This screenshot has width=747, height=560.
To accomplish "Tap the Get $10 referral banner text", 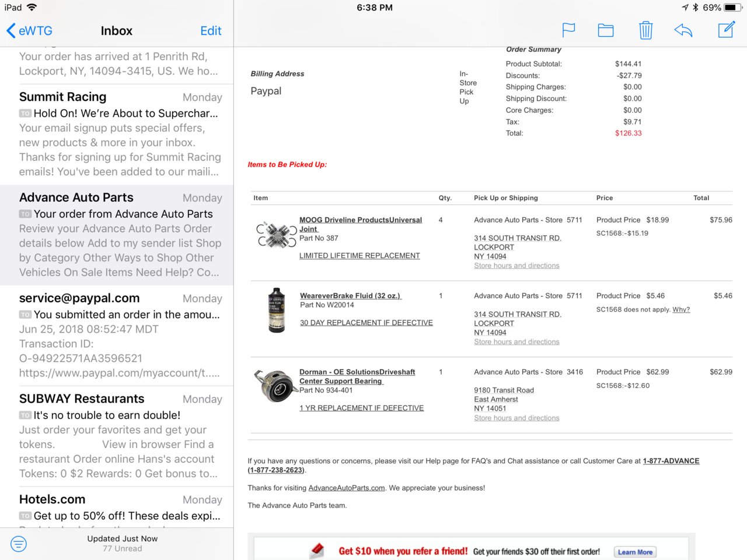I will (403, 551).
